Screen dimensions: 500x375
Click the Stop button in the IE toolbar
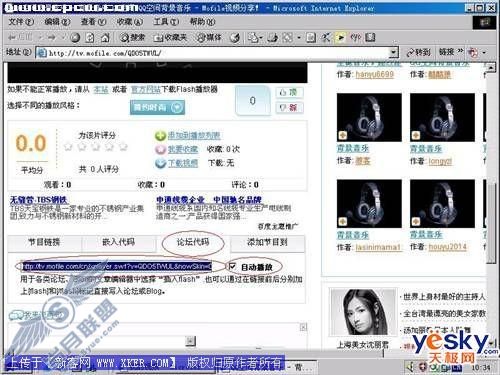tap(75, 38)
